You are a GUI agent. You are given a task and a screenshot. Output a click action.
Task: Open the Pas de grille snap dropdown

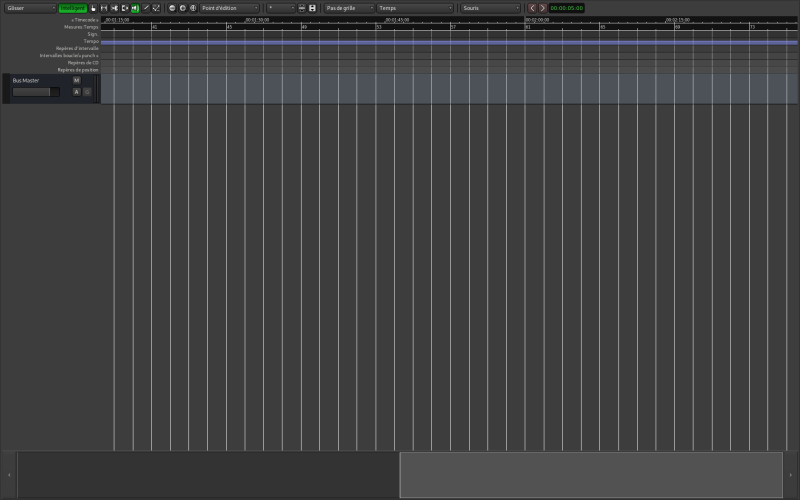point(349,8)
